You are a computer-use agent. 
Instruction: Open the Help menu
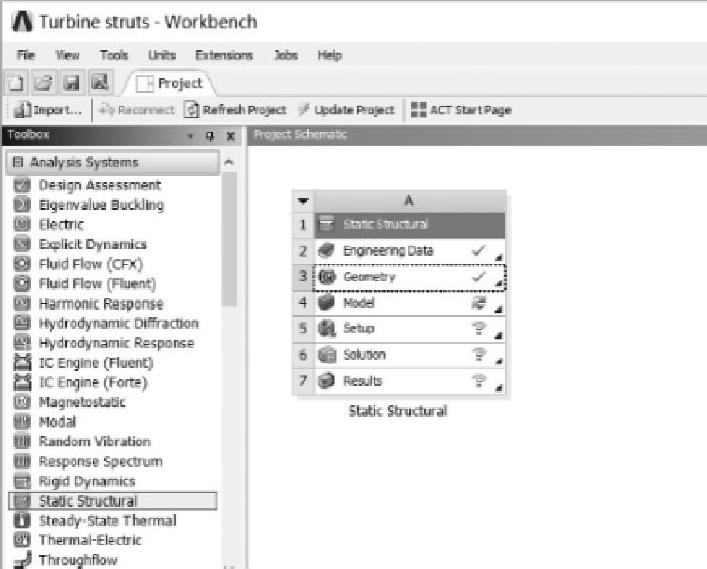[330, 55]
